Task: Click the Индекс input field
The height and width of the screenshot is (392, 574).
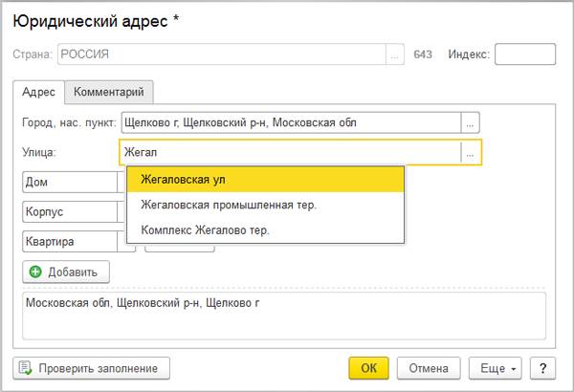Action: pyautogui.click(x=525, y=54)
